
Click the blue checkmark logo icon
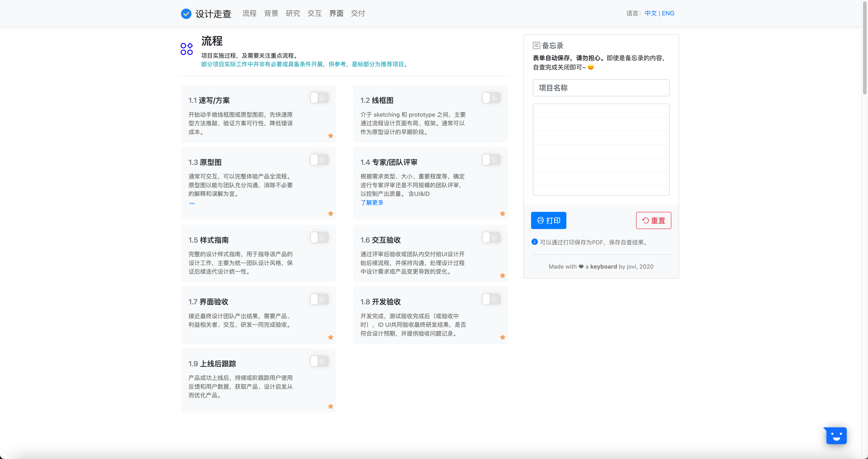[x=186, y=14]
